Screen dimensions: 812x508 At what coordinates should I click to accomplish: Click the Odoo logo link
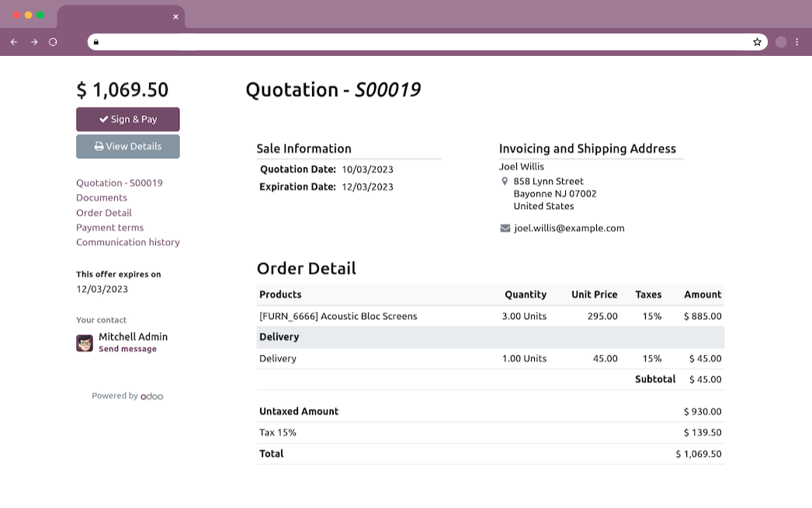click(x=151, y=396)
